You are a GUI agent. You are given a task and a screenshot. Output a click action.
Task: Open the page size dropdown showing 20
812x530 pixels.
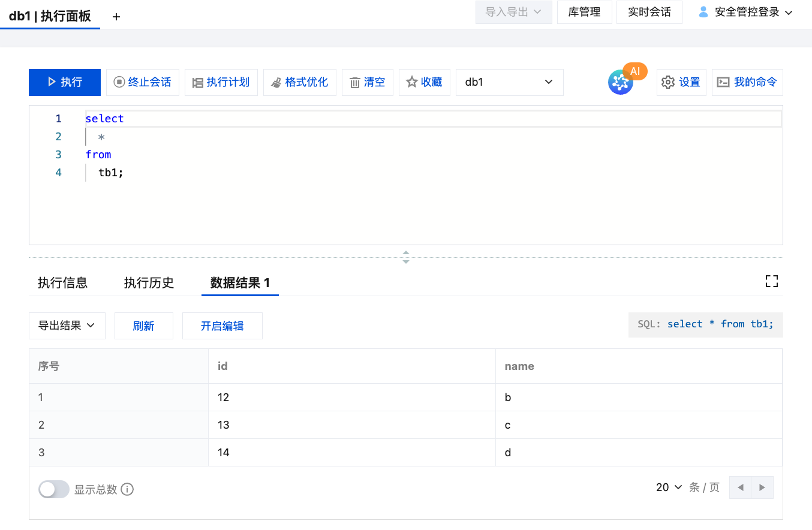[669, 487]
